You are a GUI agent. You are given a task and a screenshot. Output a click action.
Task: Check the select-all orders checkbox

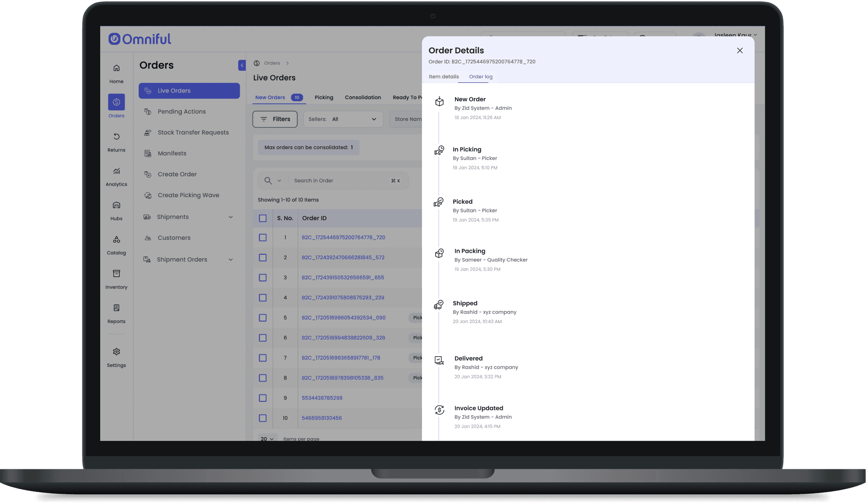263,218
